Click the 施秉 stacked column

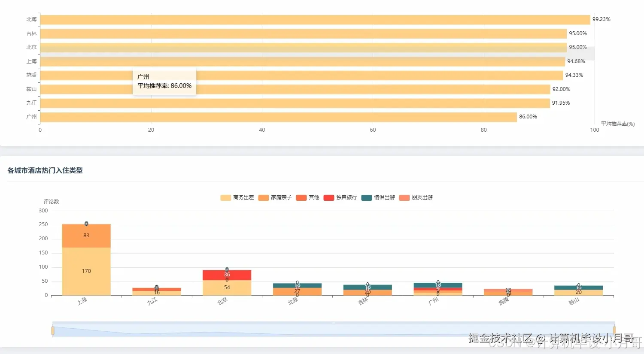(x=508, y=292)
